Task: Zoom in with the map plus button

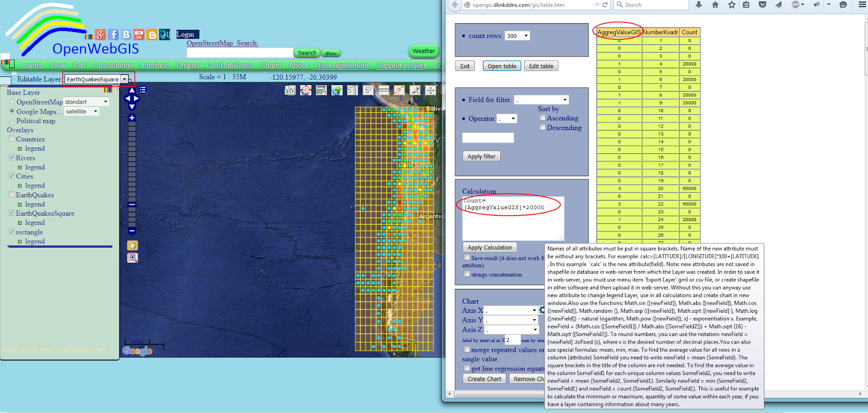Action: [132, 118]
